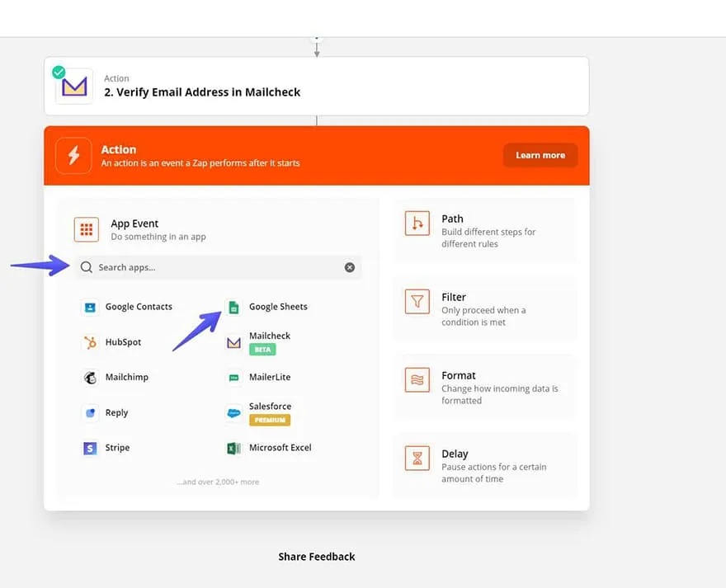726x588 pixels.
Task: Choose the Microsoft Excel app icon
Action: point(234,448)
